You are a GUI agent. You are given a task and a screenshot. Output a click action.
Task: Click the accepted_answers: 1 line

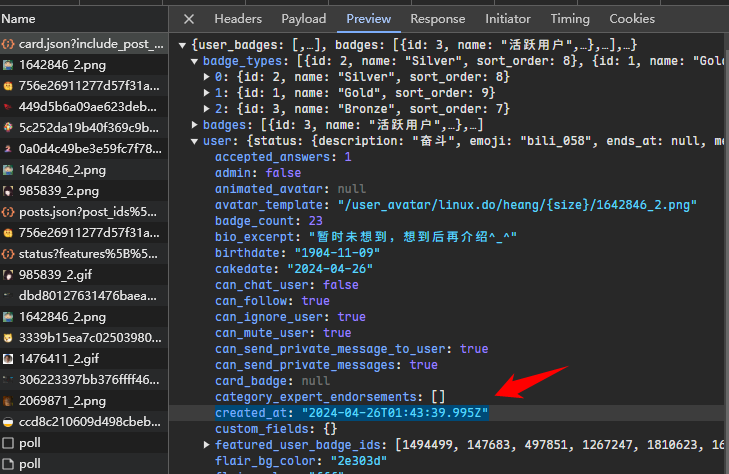point(283,157)
